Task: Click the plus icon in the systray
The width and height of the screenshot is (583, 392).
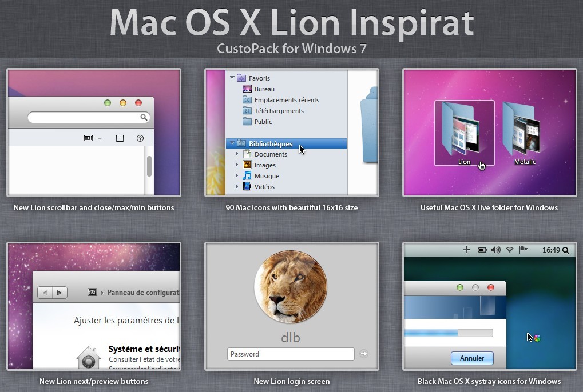Action: point(467,250)
